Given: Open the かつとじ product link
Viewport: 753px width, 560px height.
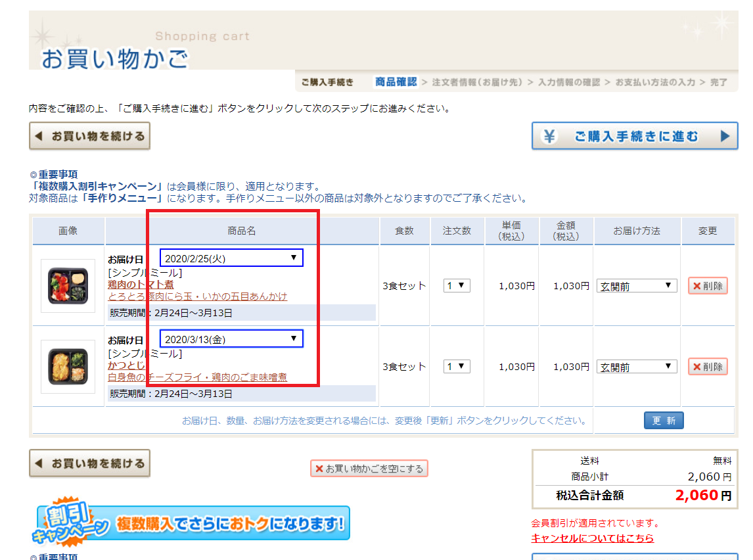Looking at the screenshot, I should 127,365.
